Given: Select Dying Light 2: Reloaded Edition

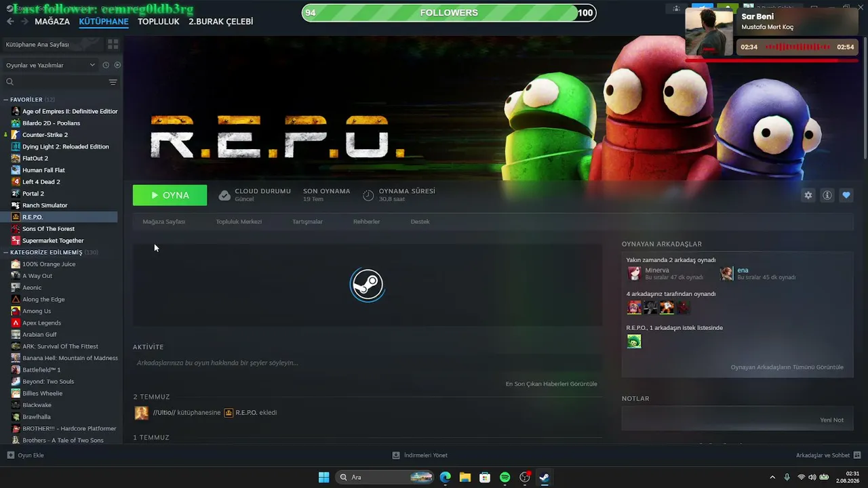Looking at the screenshot, I should click(x=64, y=146).
